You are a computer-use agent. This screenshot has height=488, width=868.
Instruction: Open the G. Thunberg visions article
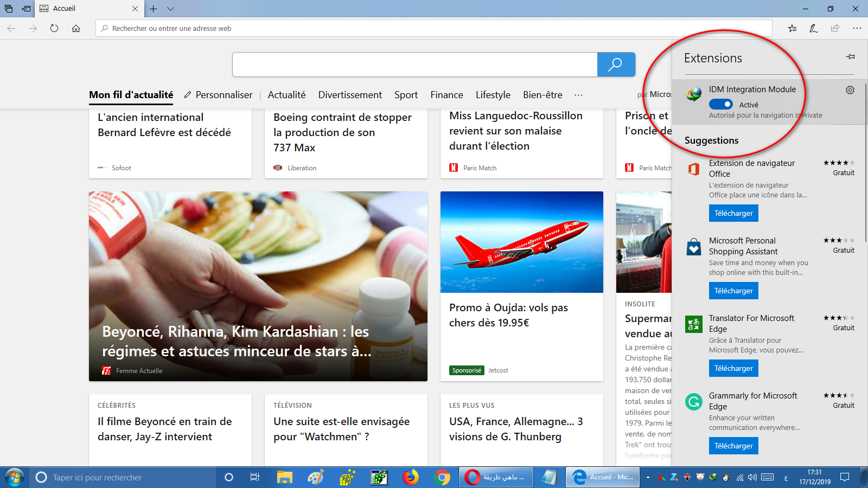pos(516,429)
